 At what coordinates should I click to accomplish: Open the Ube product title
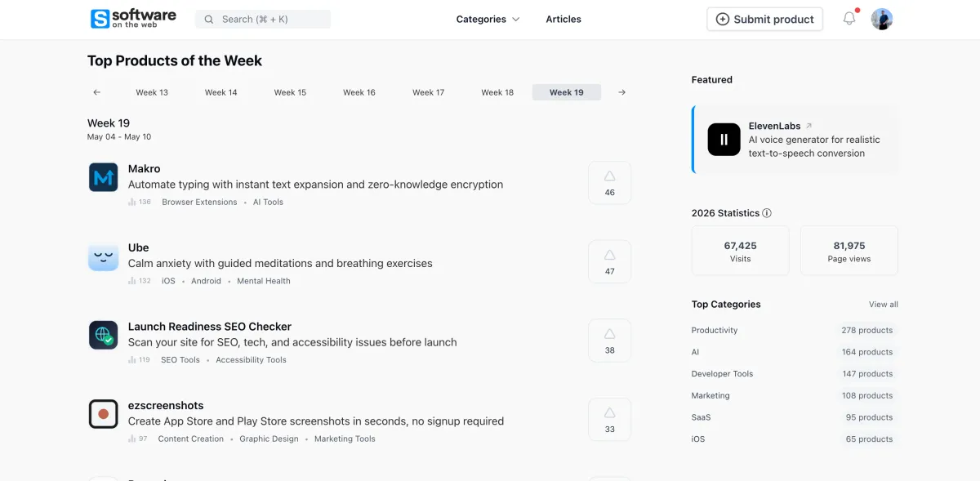point(139,247)
